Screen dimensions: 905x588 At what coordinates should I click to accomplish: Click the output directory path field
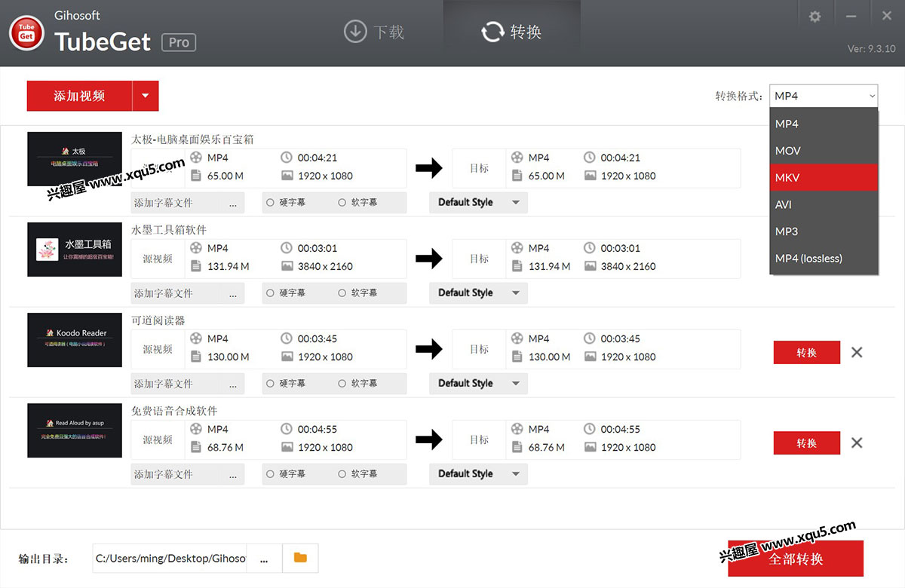click(170, 559)
